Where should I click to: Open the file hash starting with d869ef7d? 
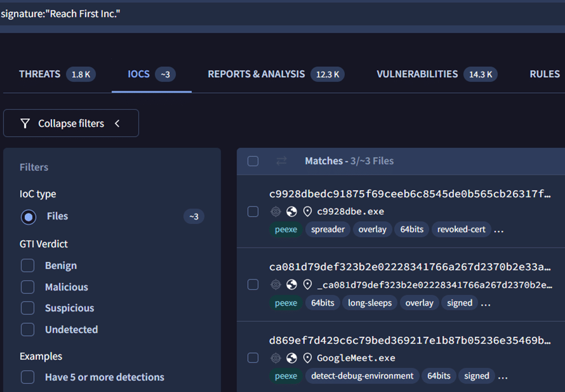point(410,340)
